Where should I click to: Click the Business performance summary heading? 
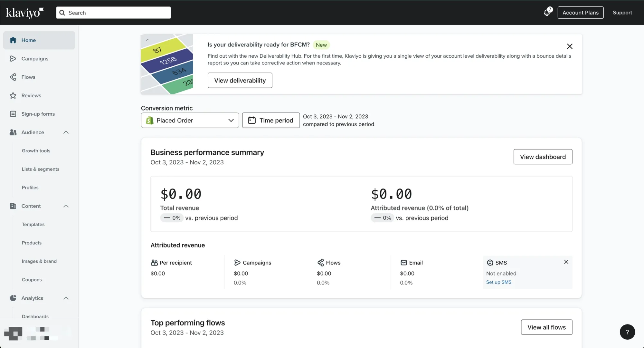[x=207, y=152]
